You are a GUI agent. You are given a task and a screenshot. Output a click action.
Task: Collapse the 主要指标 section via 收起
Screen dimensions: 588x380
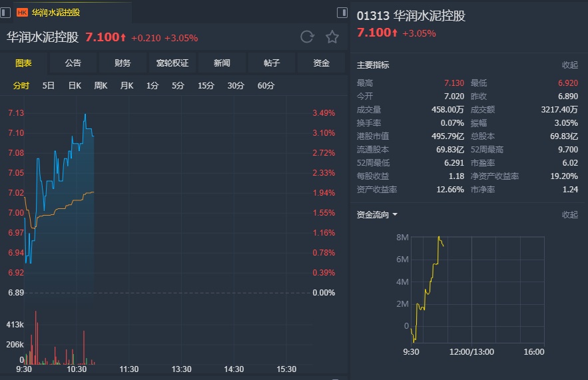(x=570, y=65)
